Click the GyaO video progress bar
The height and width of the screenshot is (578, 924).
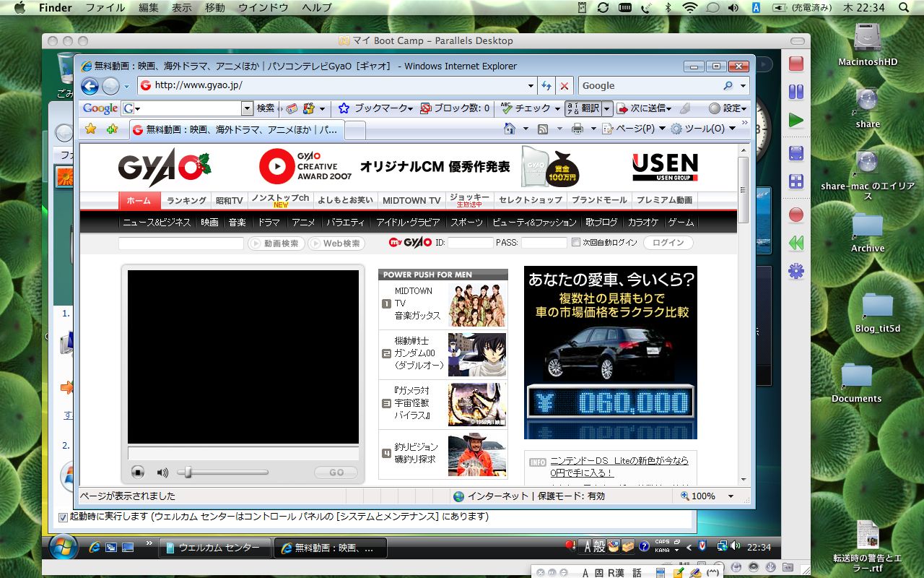[243, 454]
